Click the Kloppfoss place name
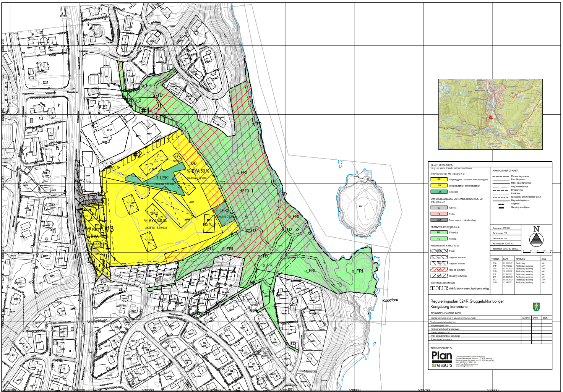Image resolution: width=563 pixels, height=392 pixels. pos(390,300)
